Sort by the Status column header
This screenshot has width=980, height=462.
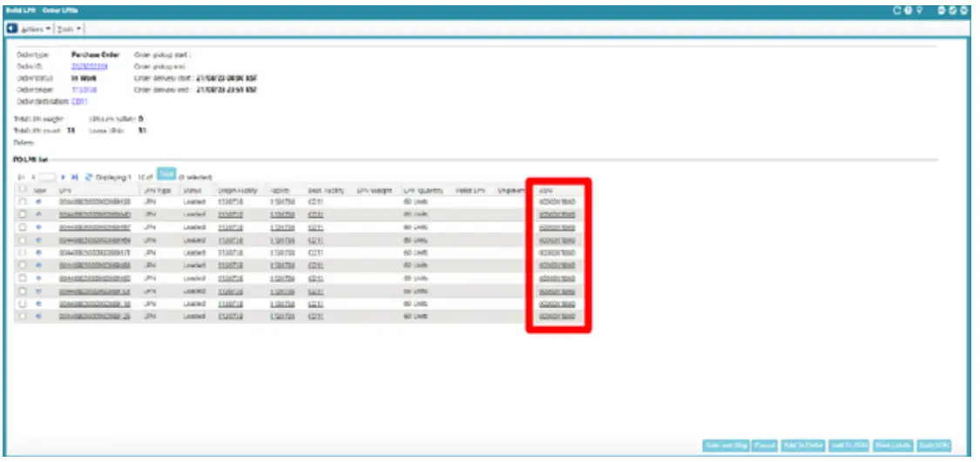[x=192, y=189]
